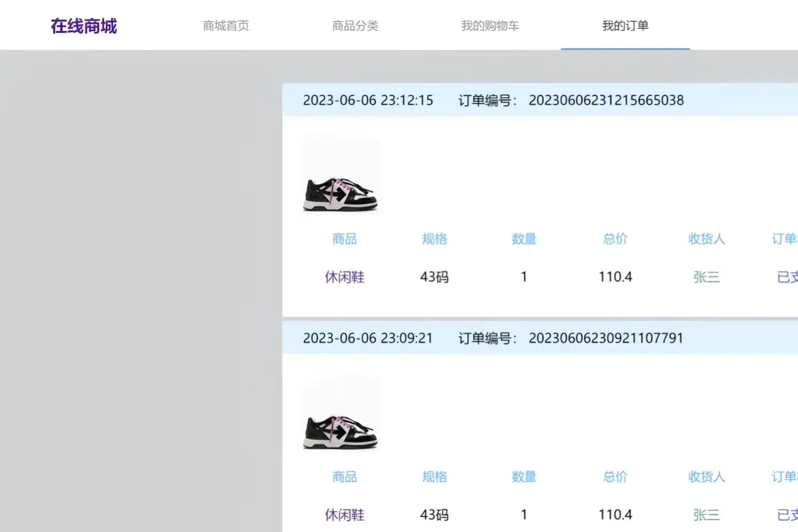Click the total price 110.4 in second order
This screenshot has height=532, width=798.
coord(614,515)
